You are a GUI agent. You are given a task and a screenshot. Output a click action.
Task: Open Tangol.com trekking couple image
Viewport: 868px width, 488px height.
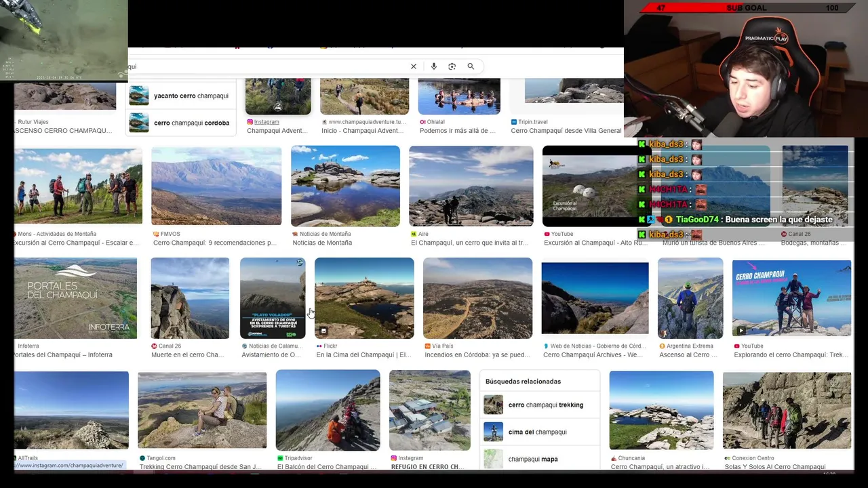pos(202,410)
